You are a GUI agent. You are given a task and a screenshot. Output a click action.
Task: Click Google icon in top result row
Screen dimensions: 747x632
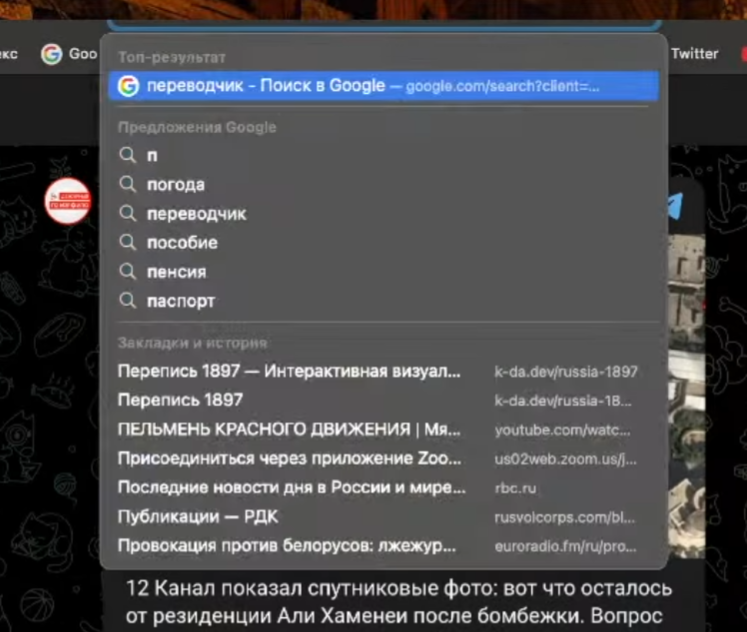coord(129,86)
